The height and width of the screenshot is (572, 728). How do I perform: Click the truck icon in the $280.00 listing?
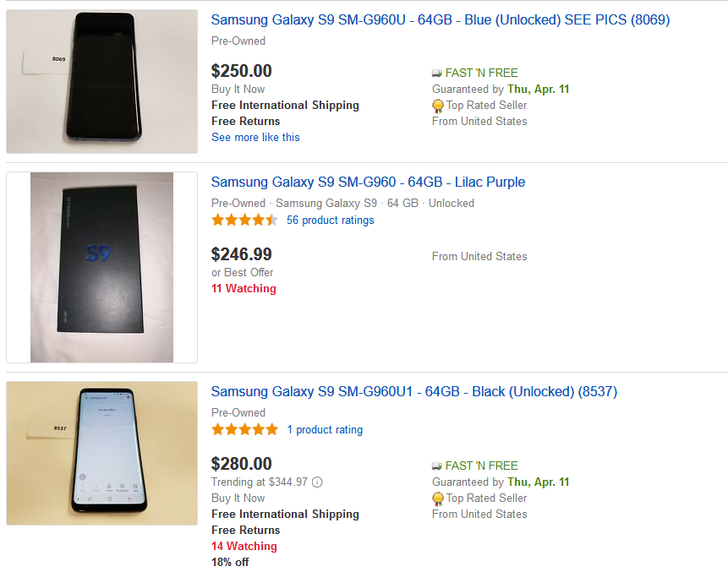tap(437, 466)
